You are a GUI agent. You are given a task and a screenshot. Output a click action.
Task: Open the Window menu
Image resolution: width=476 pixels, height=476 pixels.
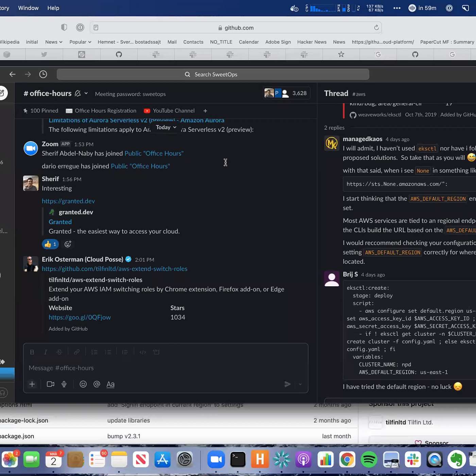(28, 8)
